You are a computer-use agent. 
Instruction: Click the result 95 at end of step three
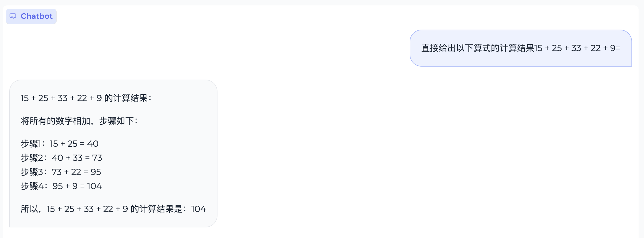click(96, 172)
